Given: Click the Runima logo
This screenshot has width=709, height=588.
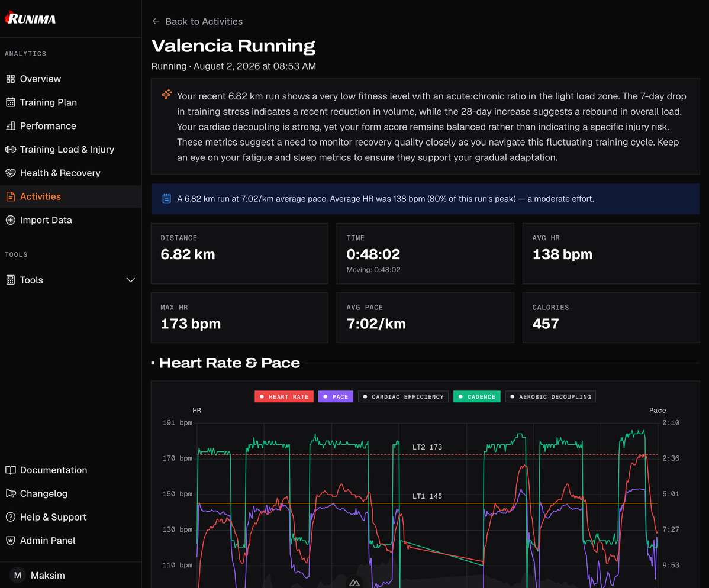Looking at the screenshot, I should 30,18.
